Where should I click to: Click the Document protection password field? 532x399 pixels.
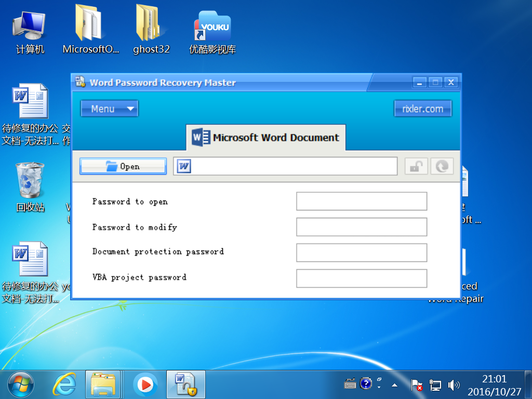point(362,253)
